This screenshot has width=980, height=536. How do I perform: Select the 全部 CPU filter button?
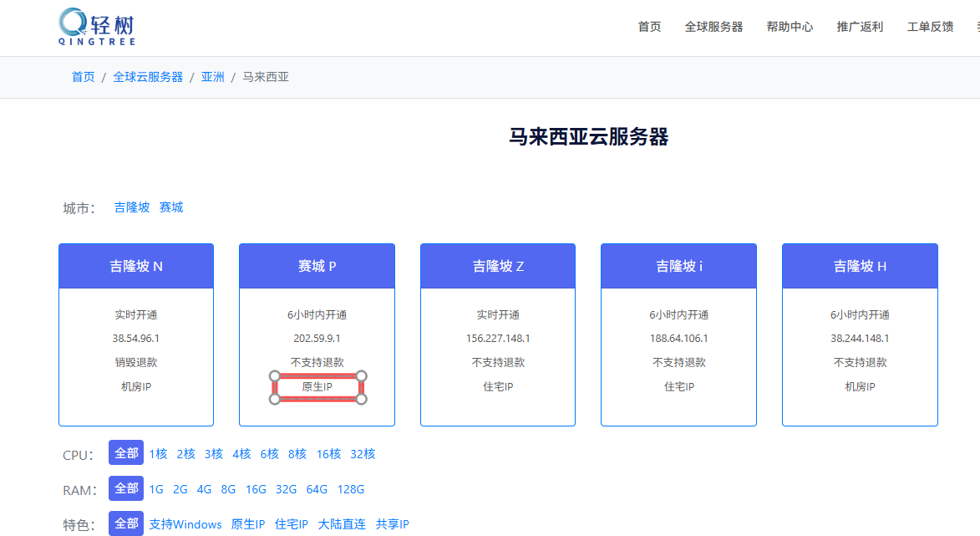click(x=126, y=453)
